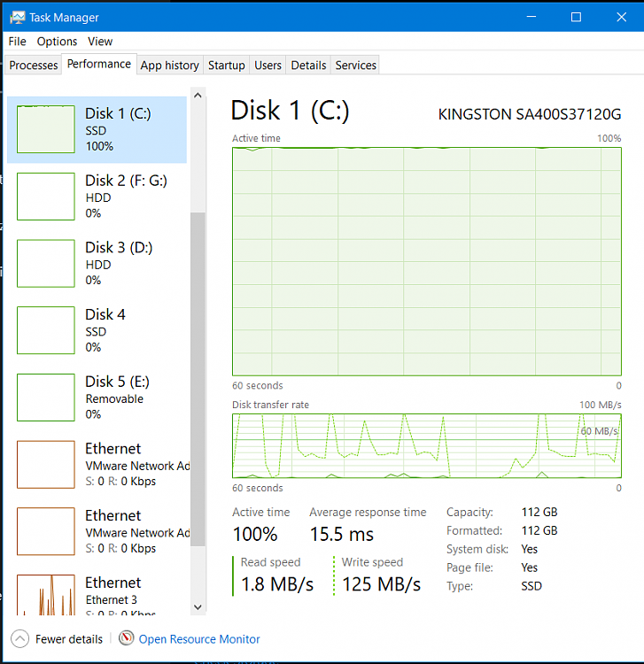Screen dimensions: 644x664
Task: Open Resource Monitor link
Action: (x=199, y=639)
